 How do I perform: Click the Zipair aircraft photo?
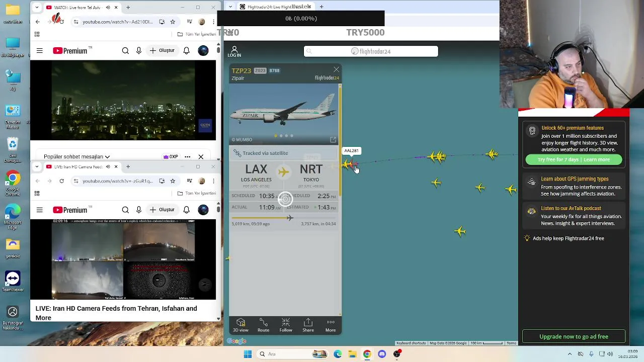284,113
